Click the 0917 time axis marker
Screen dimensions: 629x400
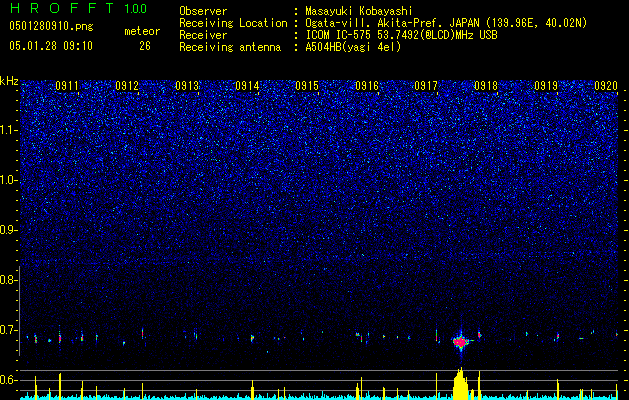point(426,86)
